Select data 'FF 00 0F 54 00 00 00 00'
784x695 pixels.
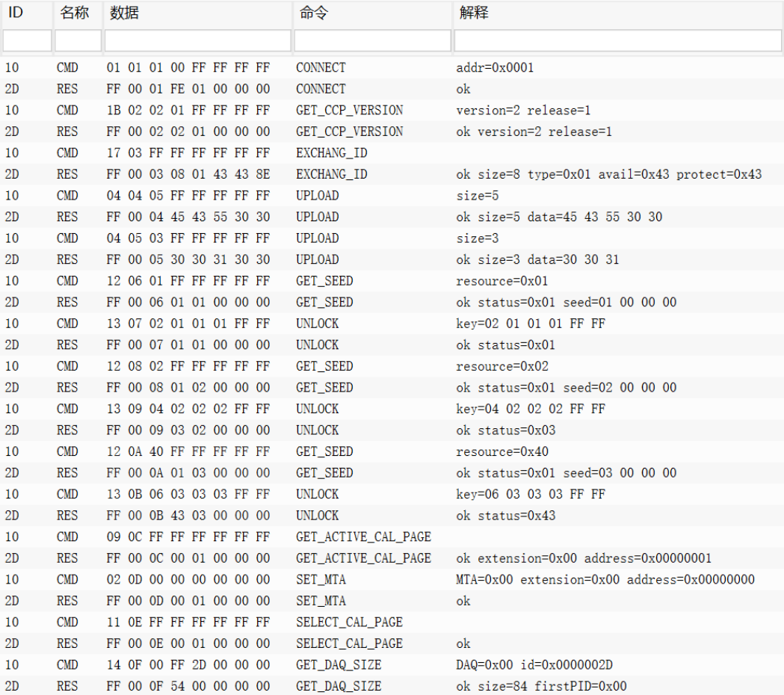[188, 686]
